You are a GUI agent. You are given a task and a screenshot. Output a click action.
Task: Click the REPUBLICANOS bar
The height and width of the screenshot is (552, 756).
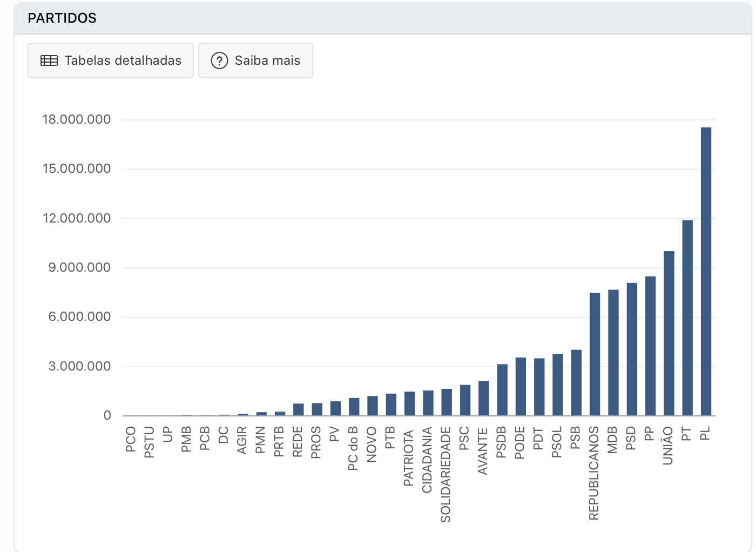(x=595, y=354)
